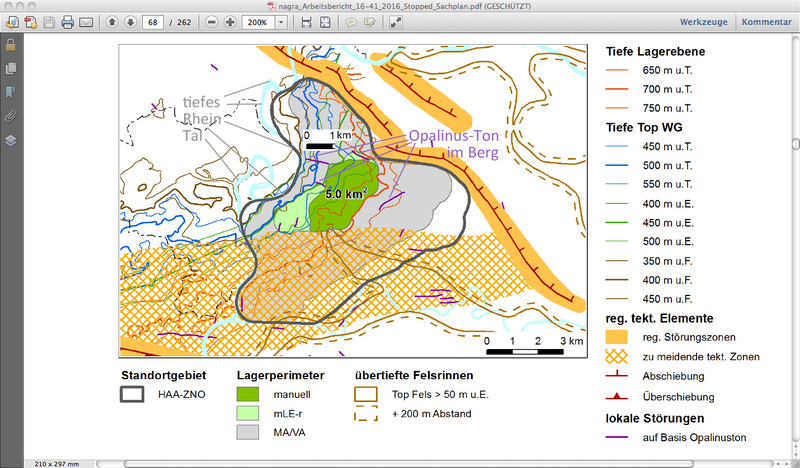The width and height of the screenshot is (800, 468).
Task: Toggle read mode with expand arrows icon
Action: [x=396, y=22]
